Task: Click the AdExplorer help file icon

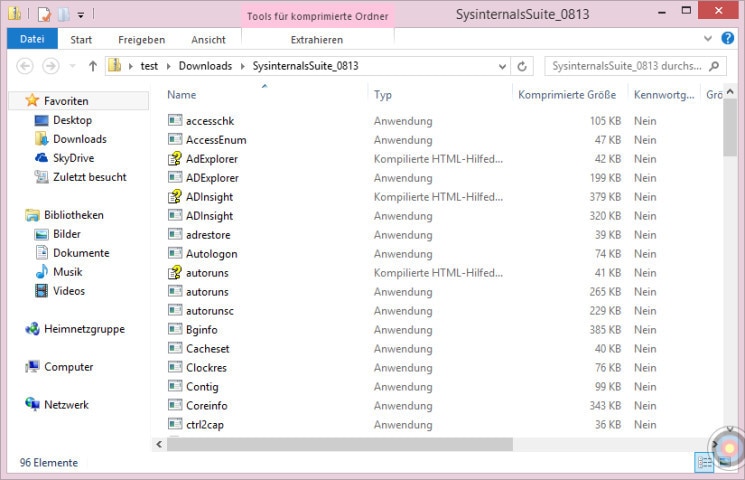Action: click(x=175, y=158)
